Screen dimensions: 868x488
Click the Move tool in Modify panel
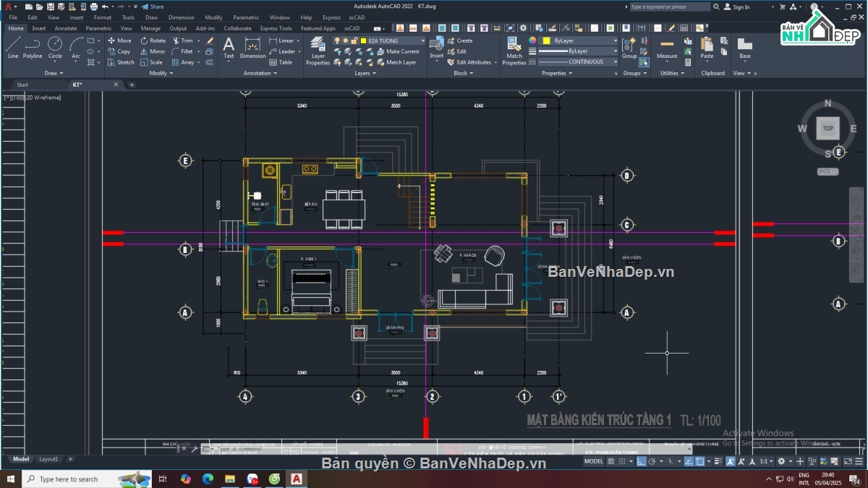point(119,40)
